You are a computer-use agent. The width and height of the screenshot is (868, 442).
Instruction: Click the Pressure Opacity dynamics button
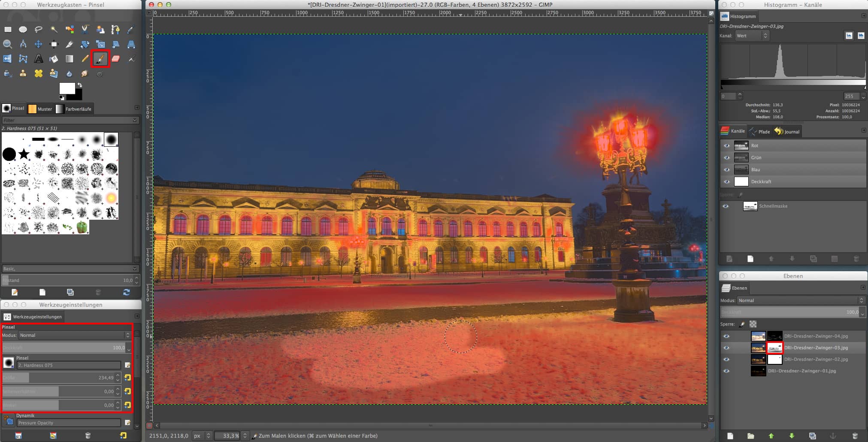click(69, 423)
